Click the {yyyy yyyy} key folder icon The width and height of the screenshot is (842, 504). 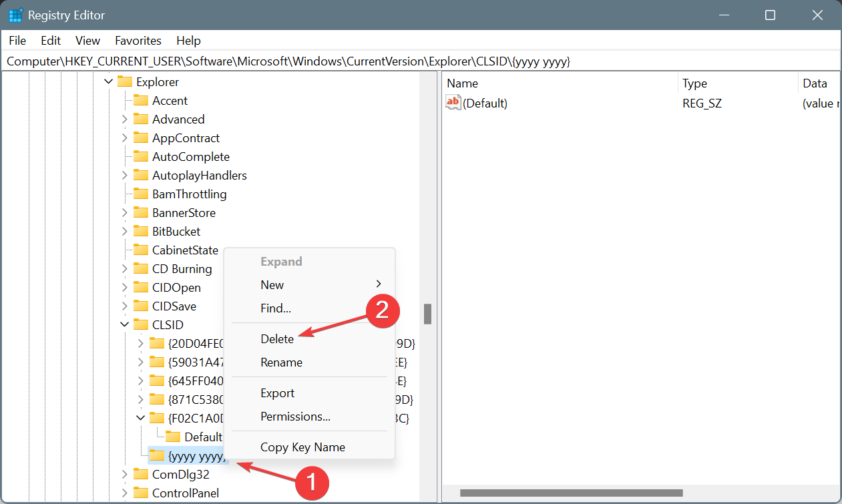pos(156,456)
